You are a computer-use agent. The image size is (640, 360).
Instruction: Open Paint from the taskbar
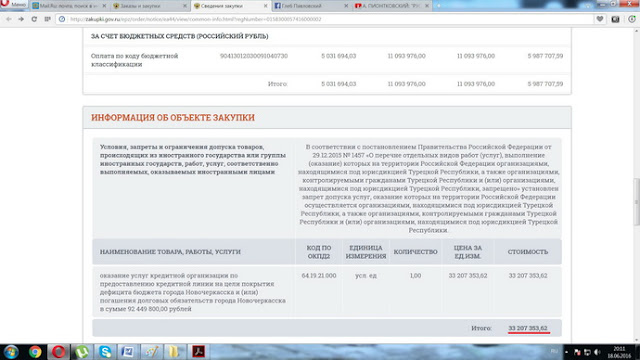click(x=151, y=351)
